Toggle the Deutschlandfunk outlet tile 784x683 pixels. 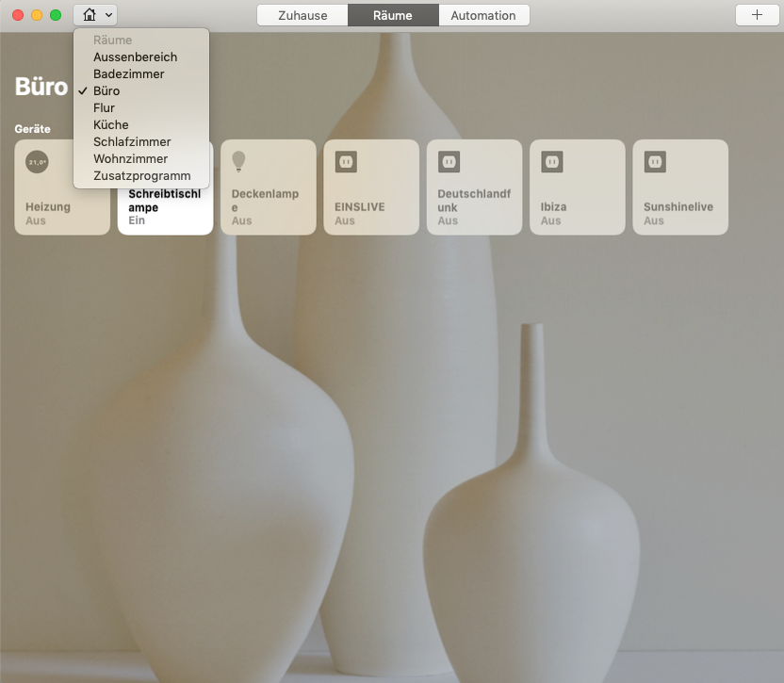pos(474,187)
